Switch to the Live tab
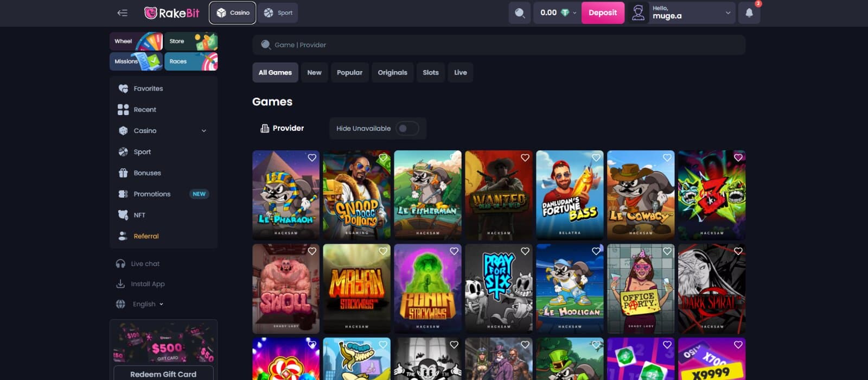The image size is (868, 380). pyautogui.click(x=461, y=73)
